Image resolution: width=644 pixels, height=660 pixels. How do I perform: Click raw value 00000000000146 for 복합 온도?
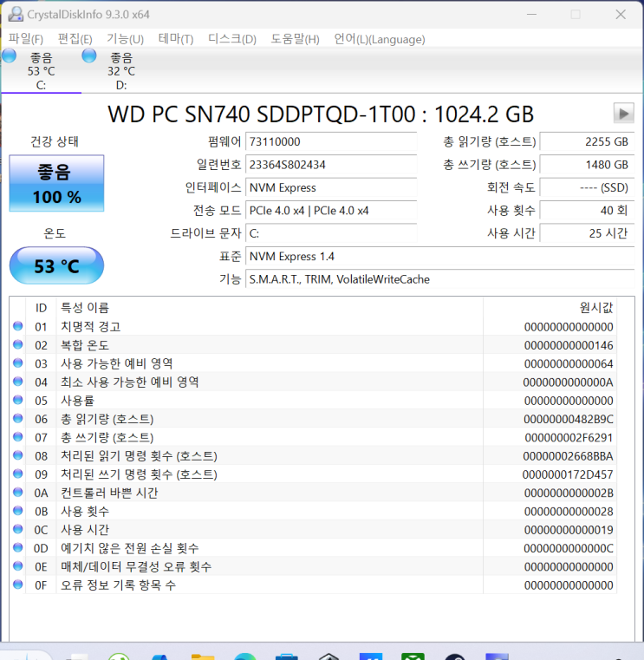pos(569,345)
